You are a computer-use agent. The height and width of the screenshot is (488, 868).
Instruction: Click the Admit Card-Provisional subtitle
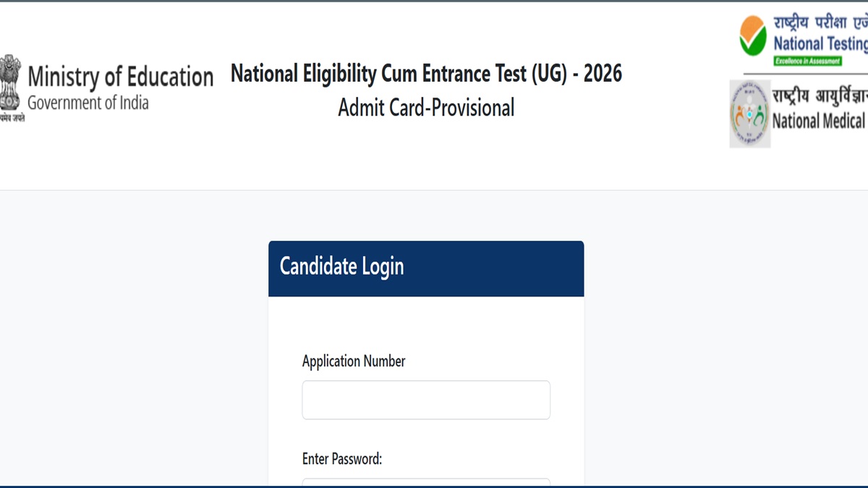426,108
